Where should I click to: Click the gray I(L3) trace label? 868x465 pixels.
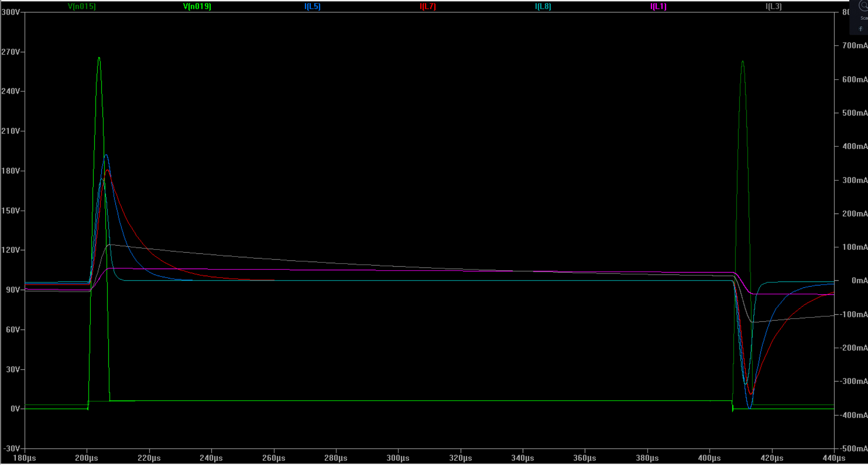[x=773, y=6]
